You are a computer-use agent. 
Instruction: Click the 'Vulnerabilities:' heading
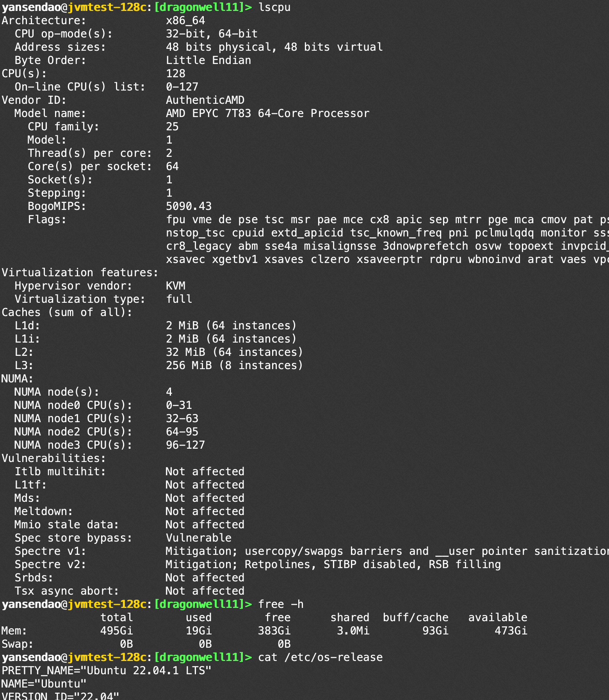point(54,458)
